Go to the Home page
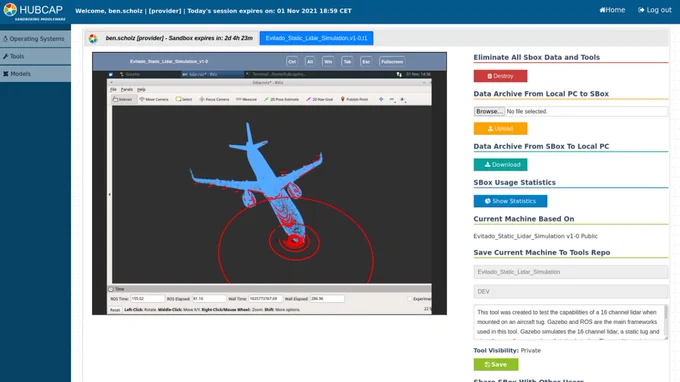 coord(612,10)
